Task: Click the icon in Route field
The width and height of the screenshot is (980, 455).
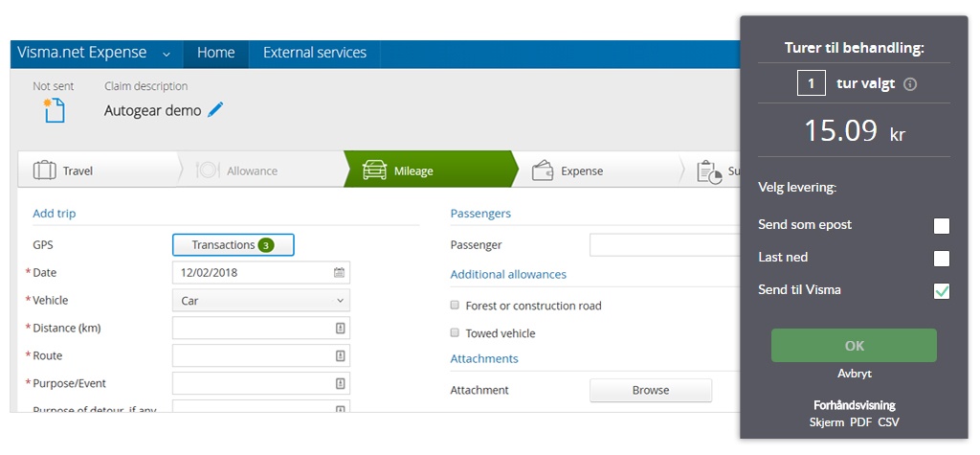Action: click(x=340, y=356)
